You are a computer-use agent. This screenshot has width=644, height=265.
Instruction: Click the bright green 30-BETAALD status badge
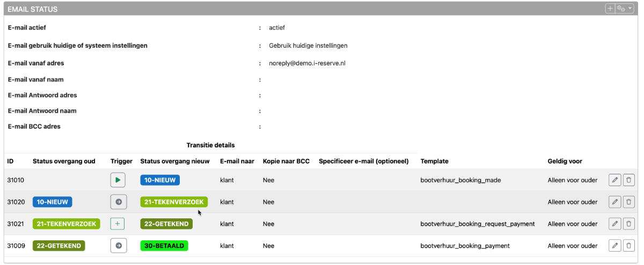tap(164, 246)
